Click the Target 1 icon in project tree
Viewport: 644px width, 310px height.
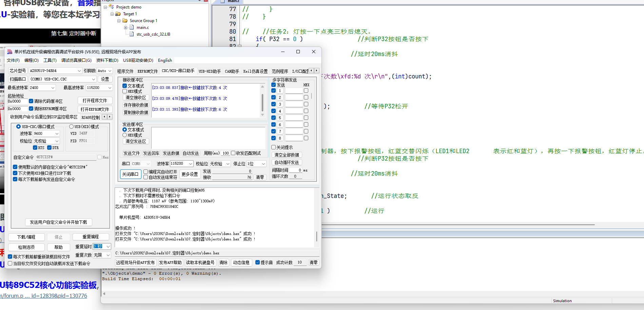point(118,14)
